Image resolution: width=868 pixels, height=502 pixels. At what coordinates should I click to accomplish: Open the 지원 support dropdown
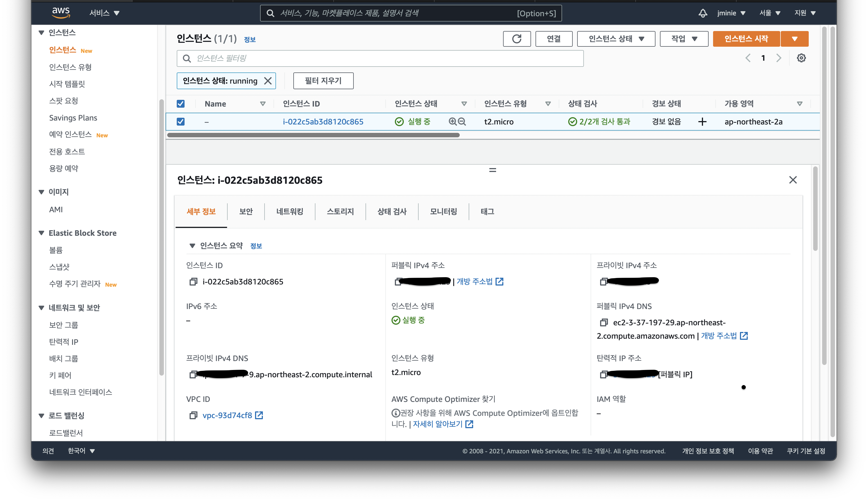pyautogui.click(x=805, y=13)
